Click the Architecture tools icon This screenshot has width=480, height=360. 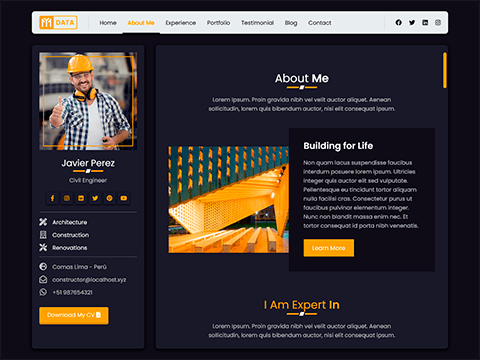pos(43,222)
